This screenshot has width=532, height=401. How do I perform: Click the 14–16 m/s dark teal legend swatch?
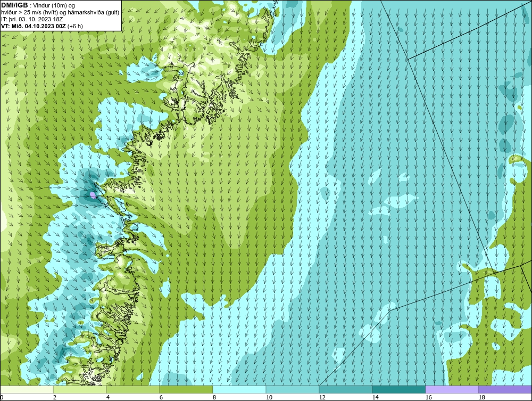pyautogui.click(x=398, y=389)
